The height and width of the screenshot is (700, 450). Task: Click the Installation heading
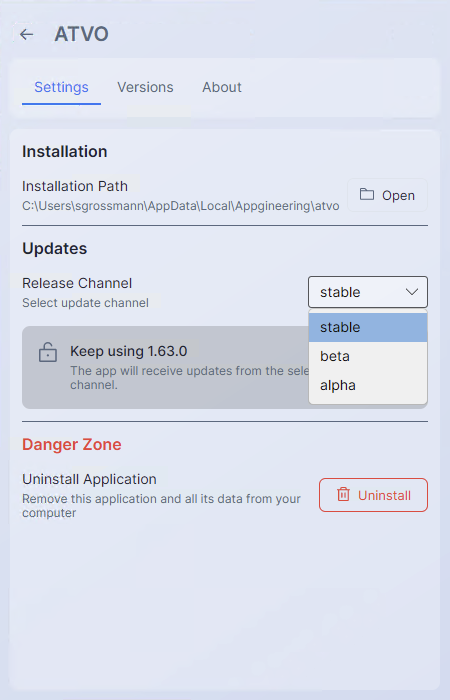pos(65,151)
